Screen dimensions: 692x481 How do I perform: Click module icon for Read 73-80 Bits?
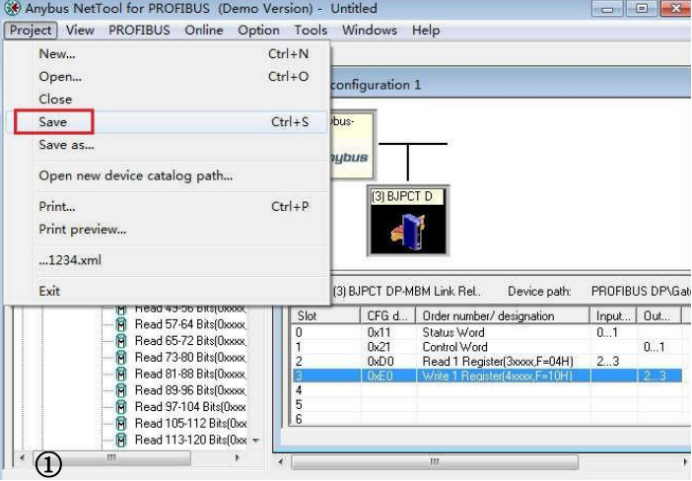[x=121, y=357]
